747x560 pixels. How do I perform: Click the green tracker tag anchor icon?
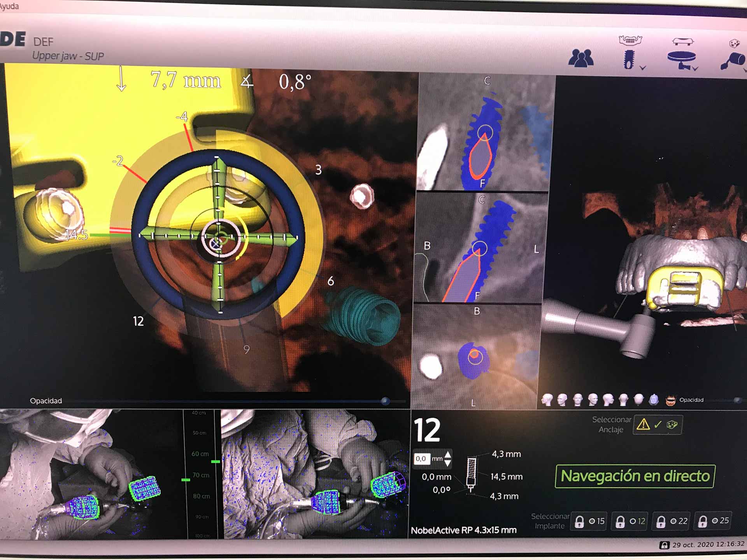pyautogui.click(x=672, y=425)
